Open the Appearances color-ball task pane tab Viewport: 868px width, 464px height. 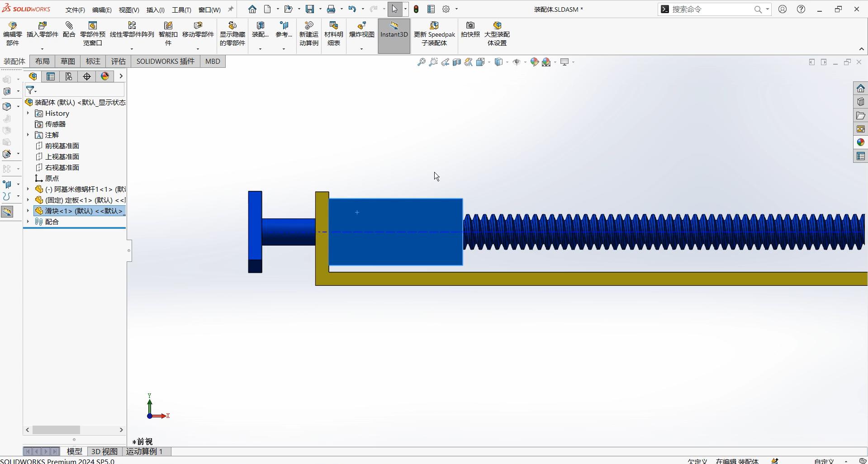pos(860,142)
